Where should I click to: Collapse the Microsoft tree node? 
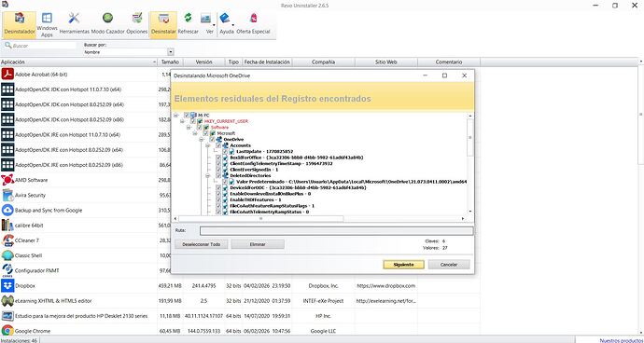coord(195,133)
